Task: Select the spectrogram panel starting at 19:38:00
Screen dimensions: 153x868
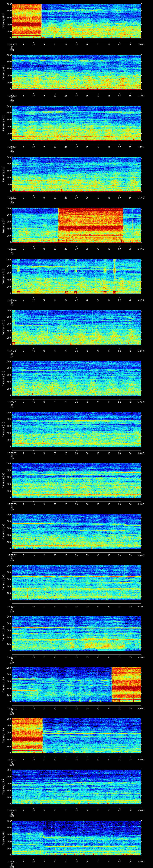Action: click(x=77, y=481)
